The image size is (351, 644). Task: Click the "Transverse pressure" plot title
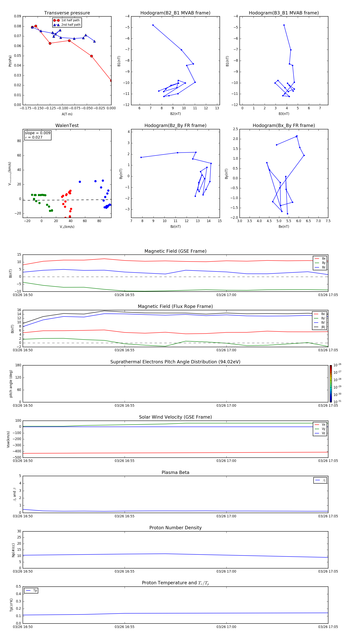tap(67, 13)
